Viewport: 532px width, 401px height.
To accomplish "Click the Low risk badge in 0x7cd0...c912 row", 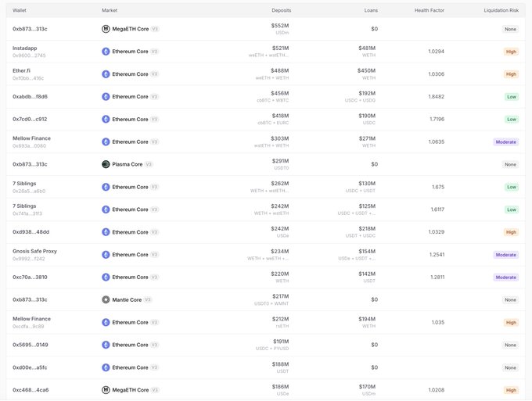I will (512, 120).
